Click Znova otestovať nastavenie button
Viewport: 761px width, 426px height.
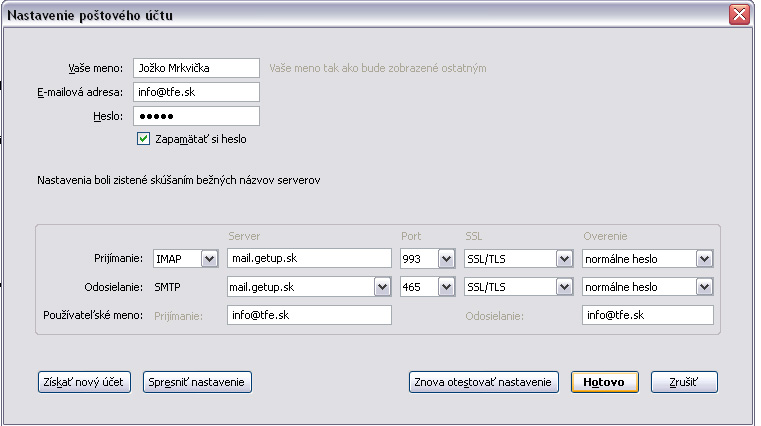pyautogui.click(x=483, y=382)
